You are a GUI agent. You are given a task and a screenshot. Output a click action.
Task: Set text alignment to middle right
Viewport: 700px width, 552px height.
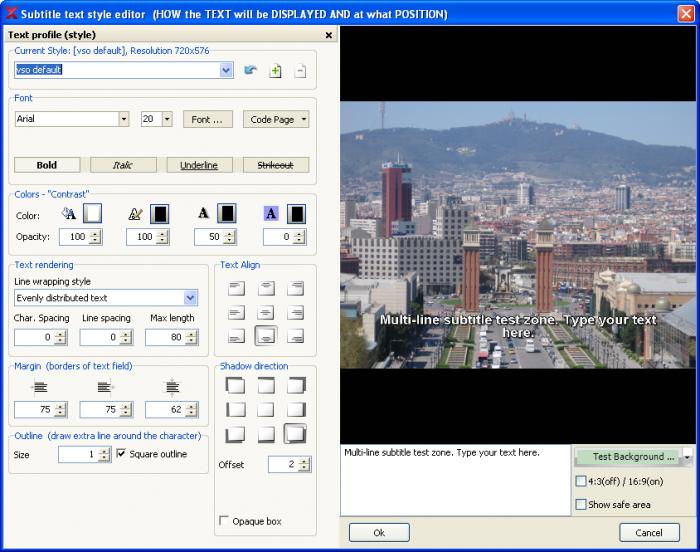[296, 312]
